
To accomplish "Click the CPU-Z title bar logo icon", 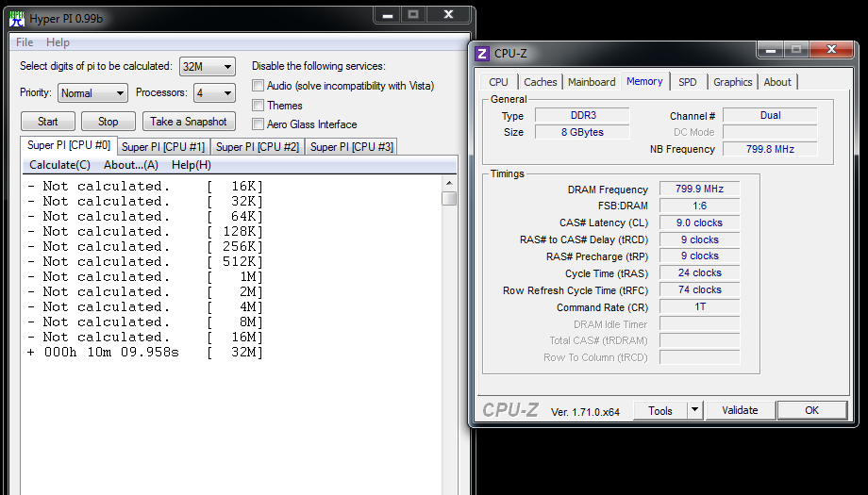I will click(x=482, y=54).
